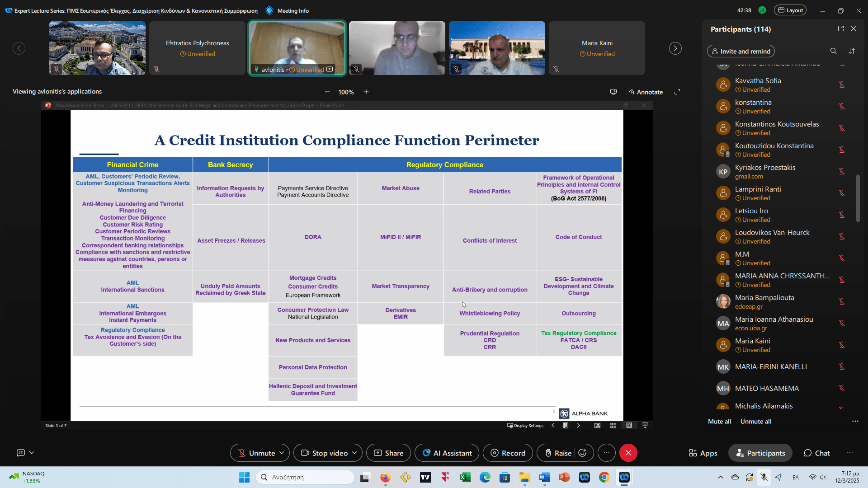Open closed captions icon
The height and width of the screenshot is (488, 868).
pyautogui.click(x=21, y=452)
